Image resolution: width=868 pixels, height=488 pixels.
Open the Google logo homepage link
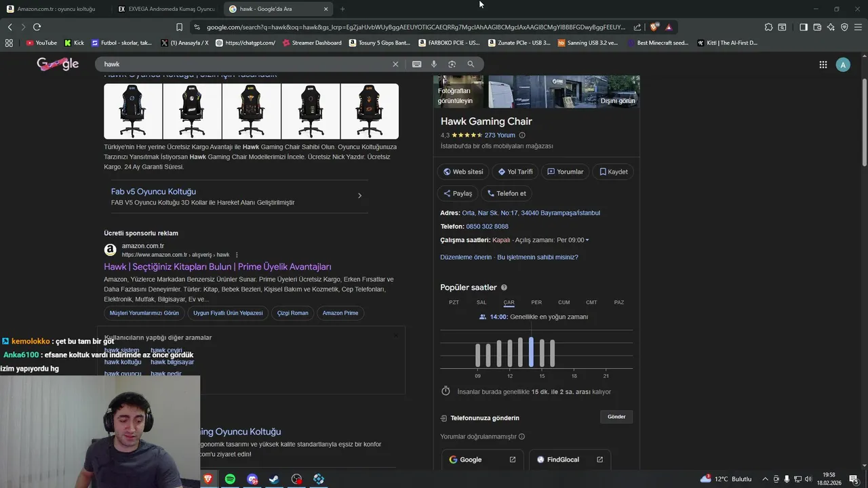tap(58, 64)
